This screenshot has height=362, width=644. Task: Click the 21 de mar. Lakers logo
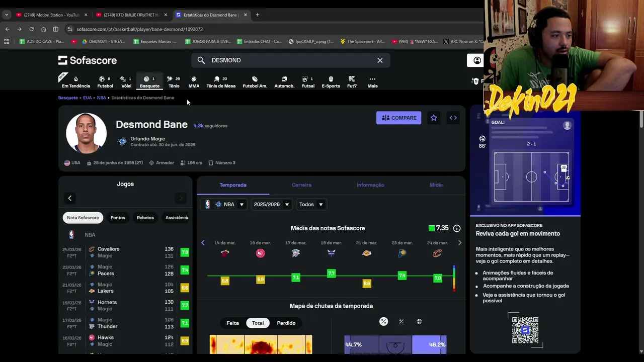[x=366, y=253]
